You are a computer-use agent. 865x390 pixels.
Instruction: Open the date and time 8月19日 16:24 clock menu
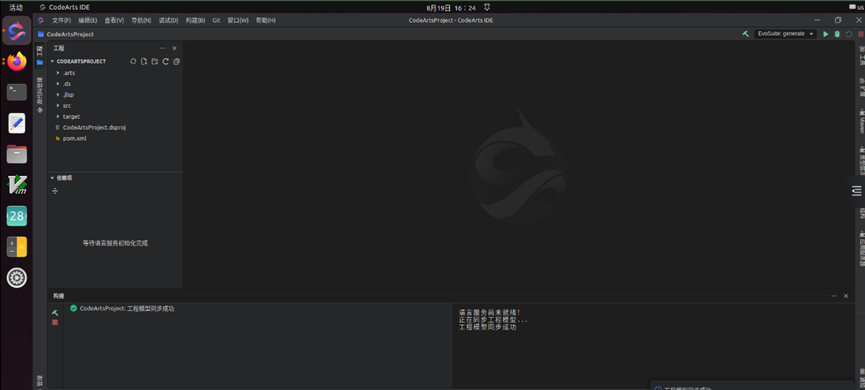click(451, 8)
